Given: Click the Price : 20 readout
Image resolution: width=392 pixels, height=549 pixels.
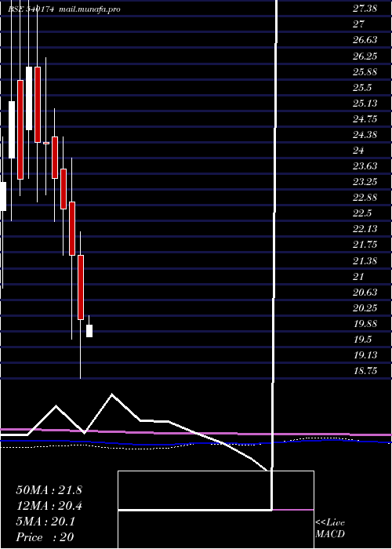Looking at the screenshot, I should point(45,537).
